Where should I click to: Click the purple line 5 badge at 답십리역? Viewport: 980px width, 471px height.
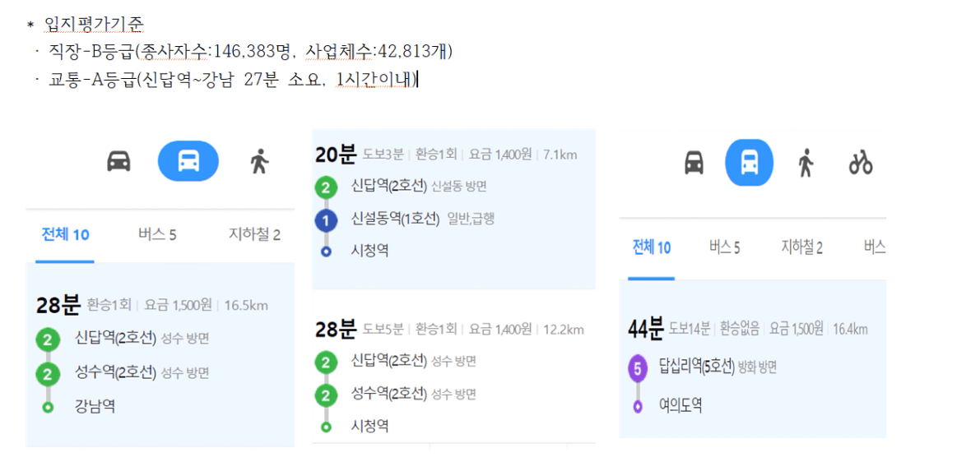coord(638,368)
